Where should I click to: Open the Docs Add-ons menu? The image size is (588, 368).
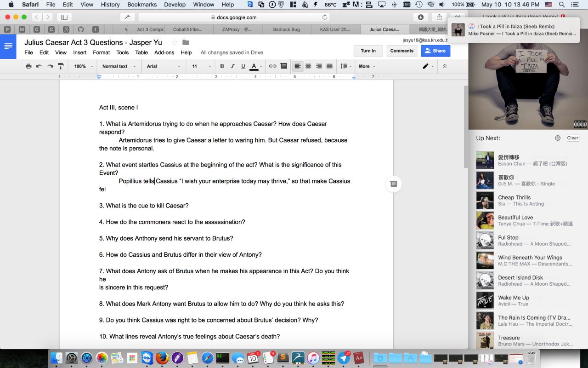(164, 52)
